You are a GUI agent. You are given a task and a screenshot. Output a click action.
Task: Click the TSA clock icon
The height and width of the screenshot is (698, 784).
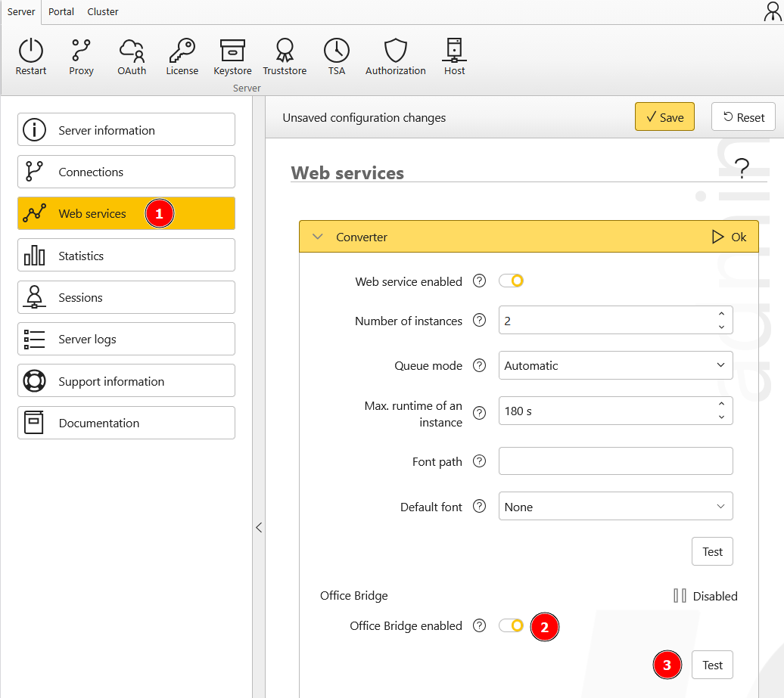point(337,51)
